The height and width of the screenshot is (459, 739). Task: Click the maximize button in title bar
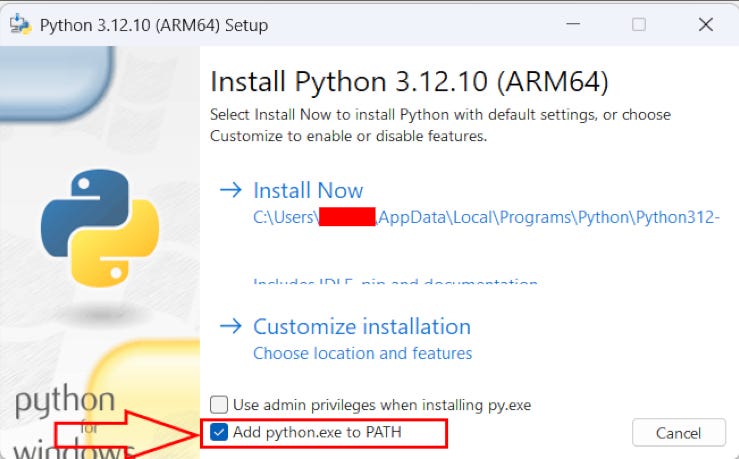(639, 24)
